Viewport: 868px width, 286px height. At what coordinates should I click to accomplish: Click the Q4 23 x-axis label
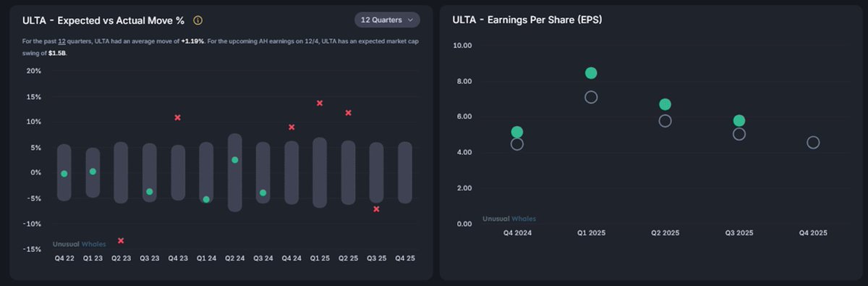point(178,258)
